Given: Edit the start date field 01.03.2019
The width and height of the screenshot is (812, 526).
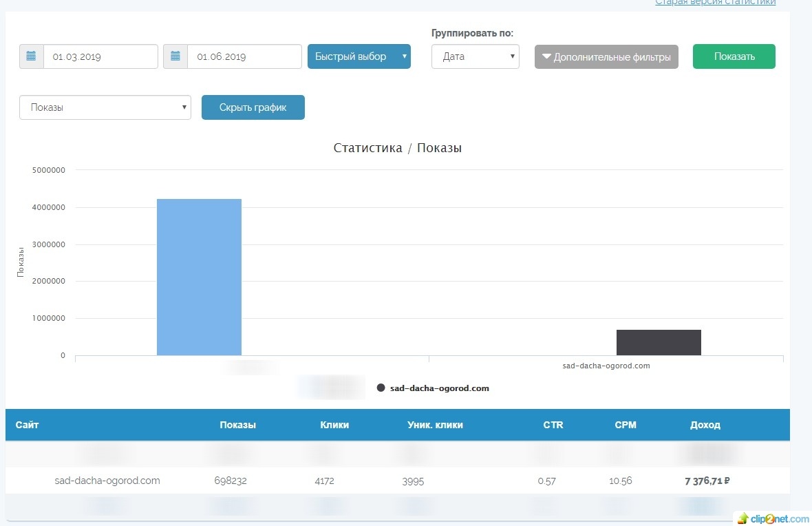Looking at the screenshot, I should pos(100,56).
